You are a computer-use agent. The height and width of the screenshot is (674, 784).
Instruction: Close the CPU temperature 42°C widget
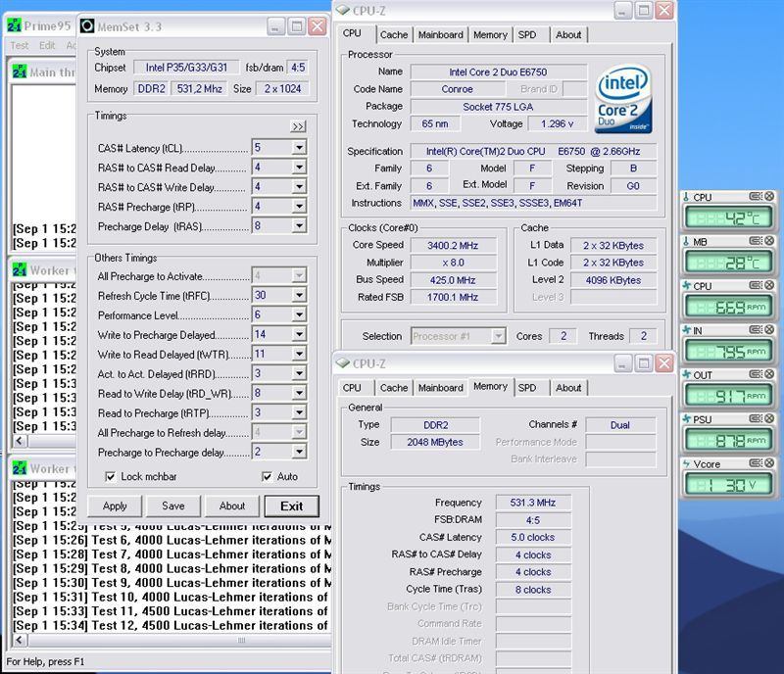coord(769,197)
